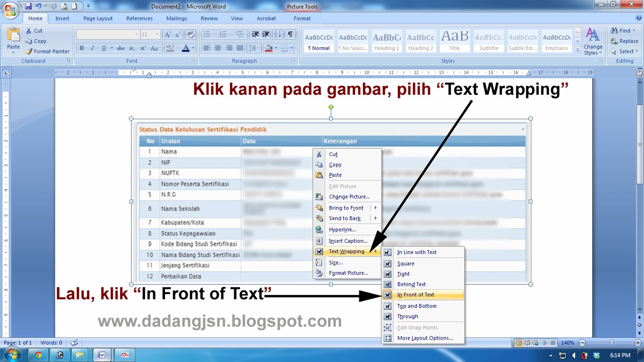Click the Shrink Font icon
This screenshot has height=362, width=644.
pyautogui.click(x=178, y=34)
